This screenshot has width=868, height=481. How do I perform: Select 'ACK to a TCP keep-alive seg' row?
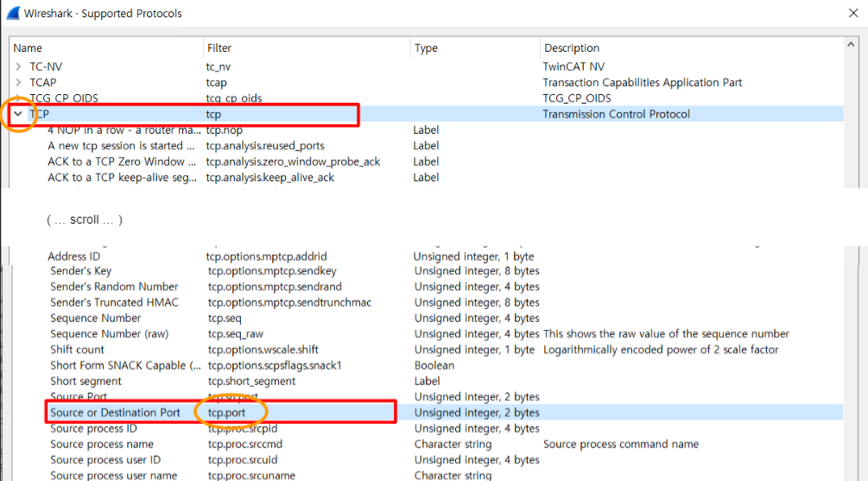point(123,178)
